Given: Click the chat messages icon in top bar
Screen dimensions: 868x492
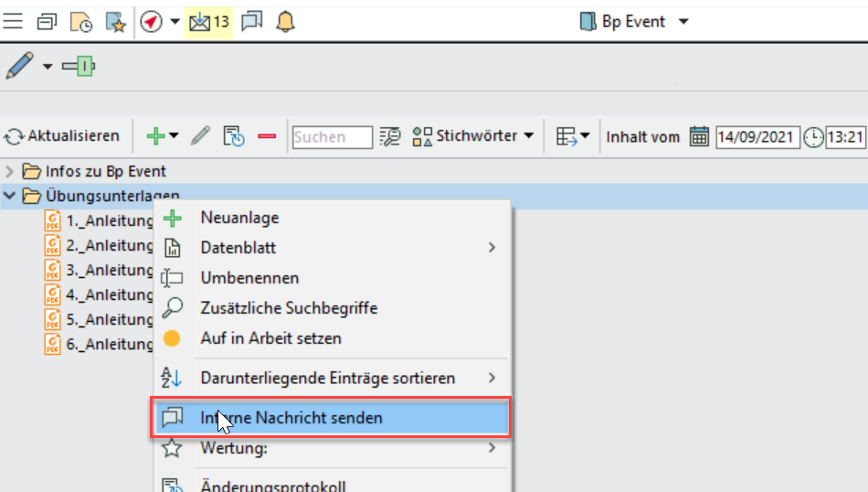Looking at the screenshot, I should pos(251,21).
